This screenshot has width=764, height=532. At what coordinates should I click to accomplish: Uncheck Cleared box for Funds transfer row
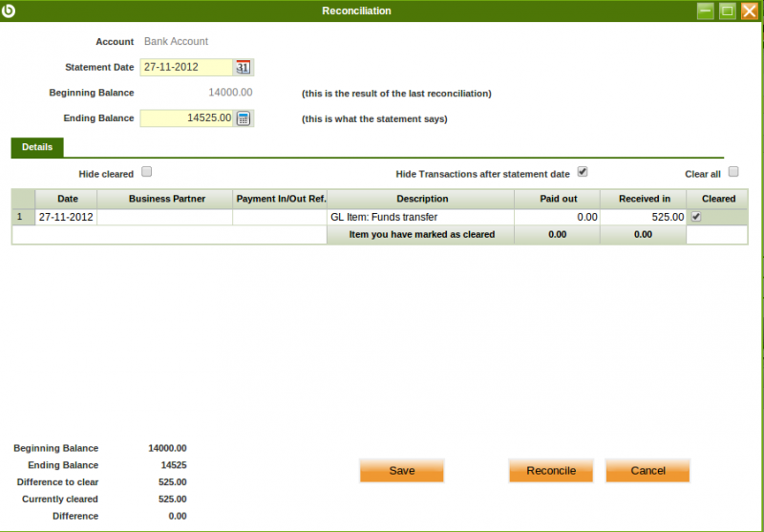pyautogui.click(x=696, y=217)
